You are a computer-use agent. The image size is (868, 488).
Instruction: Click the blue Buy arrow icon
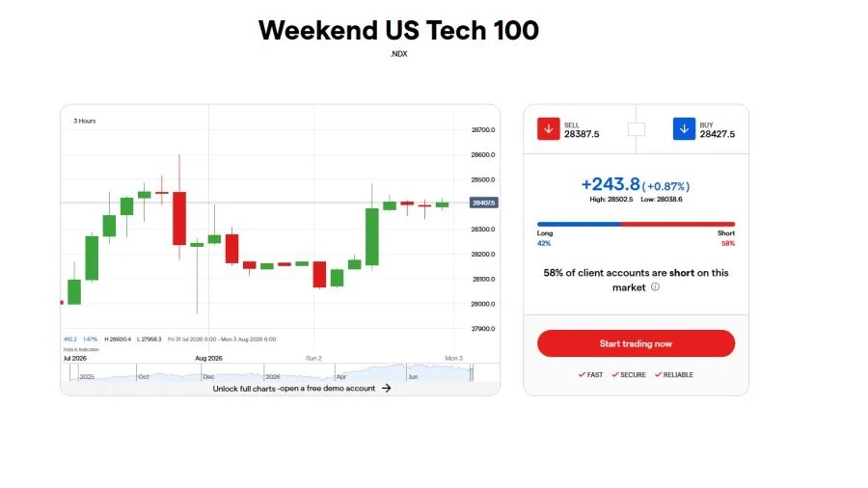[x=684, y=129]
